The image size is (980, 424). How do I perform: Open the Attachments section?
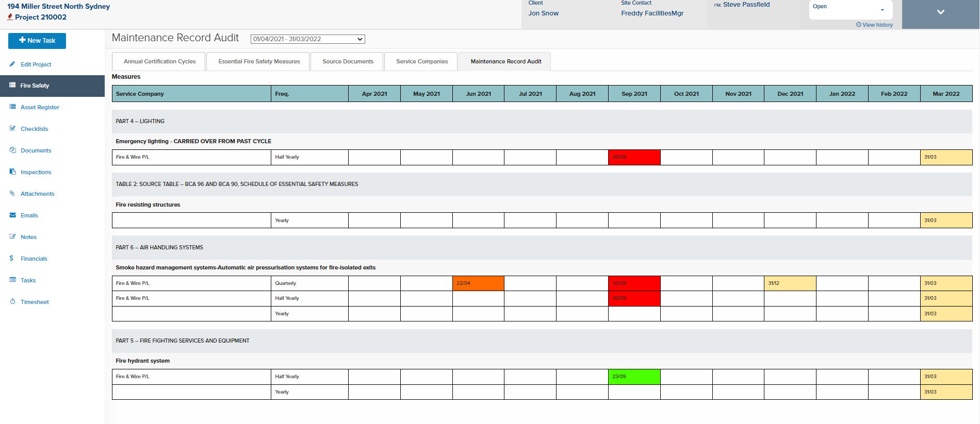[x=37, y=194]
